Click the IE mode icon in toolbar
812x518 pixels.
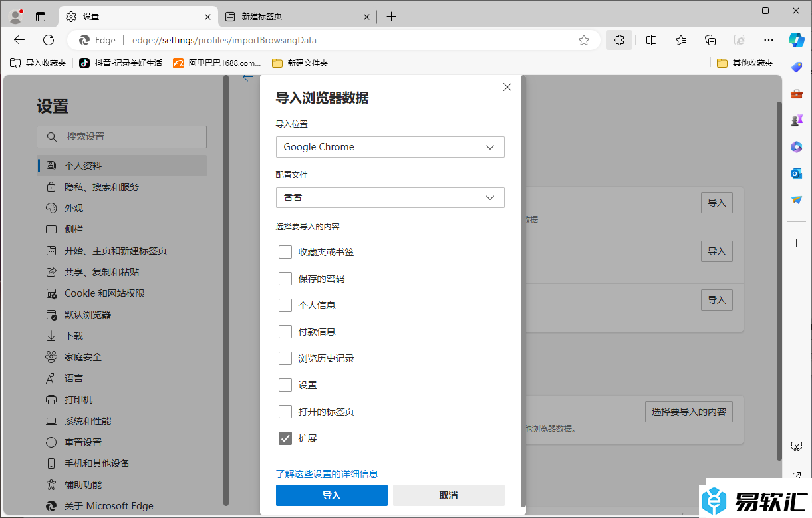pos(740,40)
